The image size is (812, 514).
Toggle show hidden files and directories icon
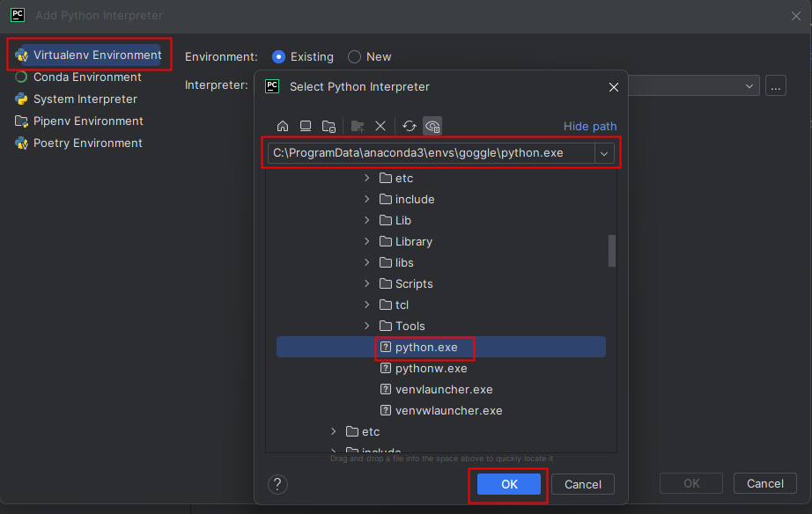point(432,126)
